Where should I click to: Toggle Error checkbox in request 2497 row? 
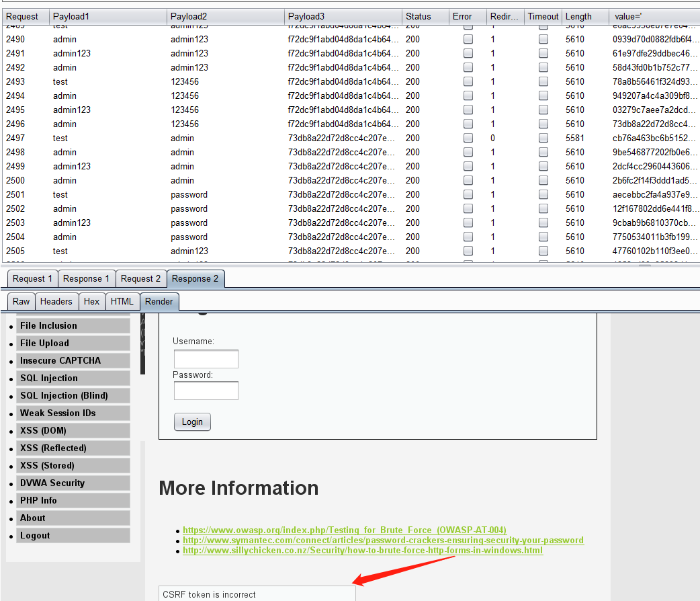468,138
